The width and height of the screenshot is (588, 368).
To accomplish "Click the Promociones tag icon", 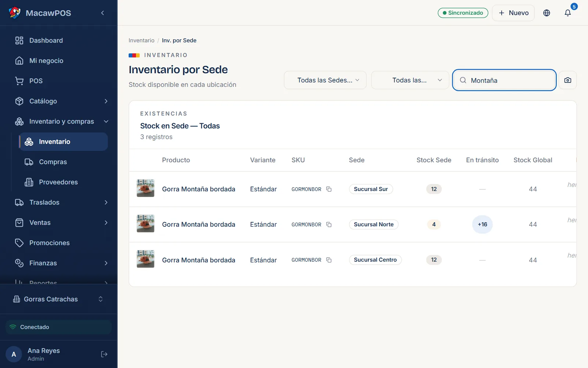I will click(19, 243).
